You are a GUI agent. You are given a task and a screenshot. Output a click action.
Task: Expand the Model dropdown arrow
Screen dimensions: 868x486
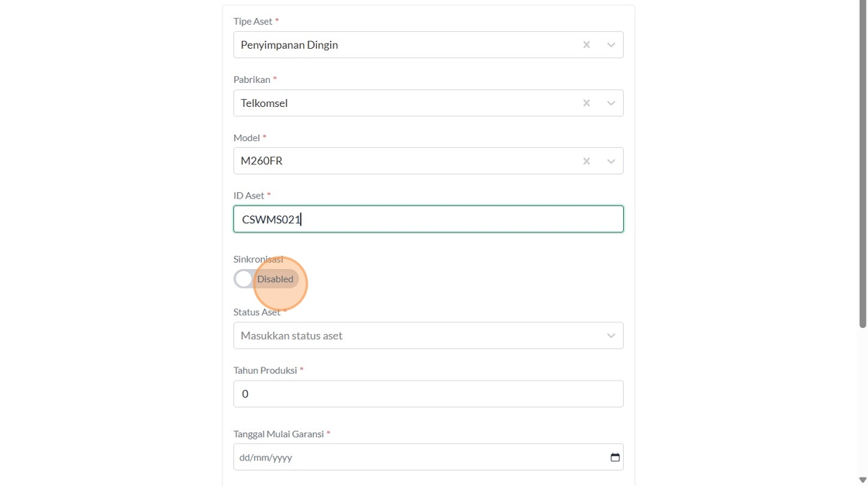[611, 161]
